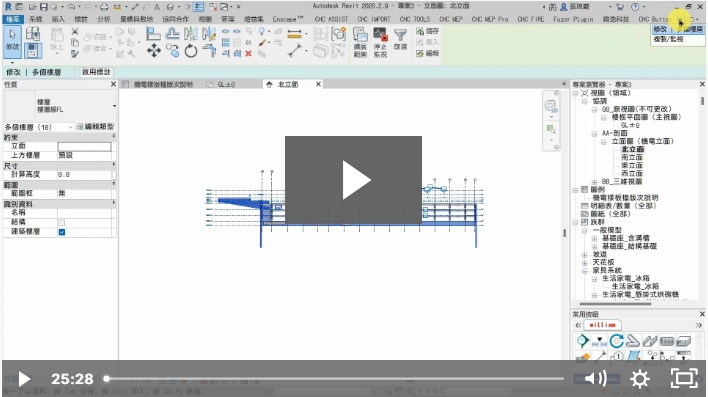Toggle the structural checkbox in Properties
The width and height of the screenshot is (708, 397).
click(x=62, y=222)
